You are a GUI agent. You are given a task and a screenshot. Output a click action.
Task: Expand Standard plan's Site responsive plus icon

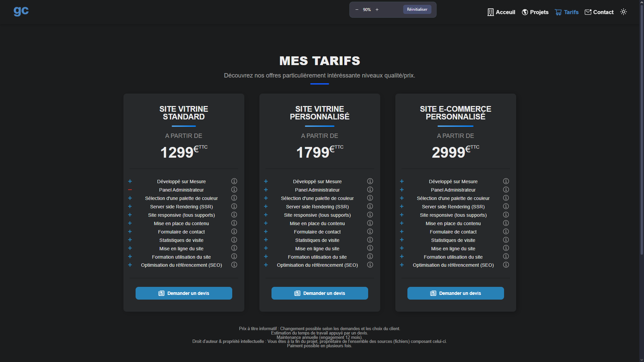point(130,215)
